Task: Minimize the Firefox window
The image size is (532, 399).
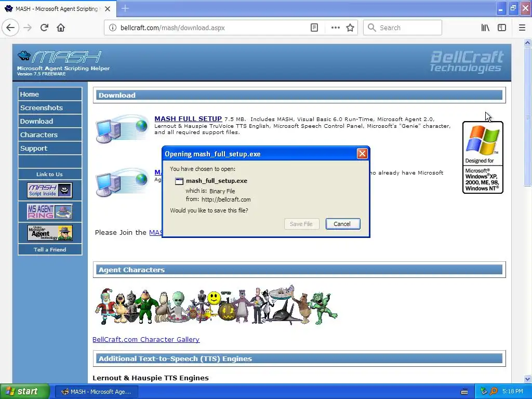Action: [x=500, y=8]
